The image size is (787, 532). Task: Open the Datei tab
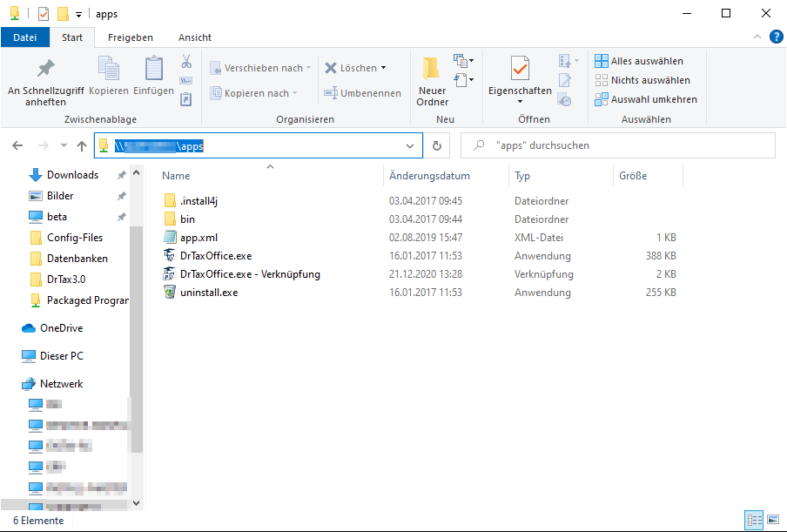(x=25, y=37)
